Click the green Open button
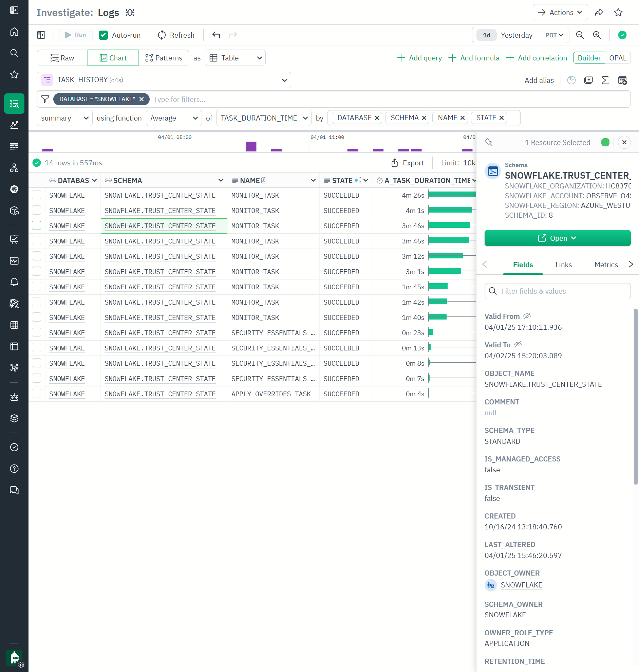Image resolution: width=639 pixels, height=672 pixels. point(557,238)
